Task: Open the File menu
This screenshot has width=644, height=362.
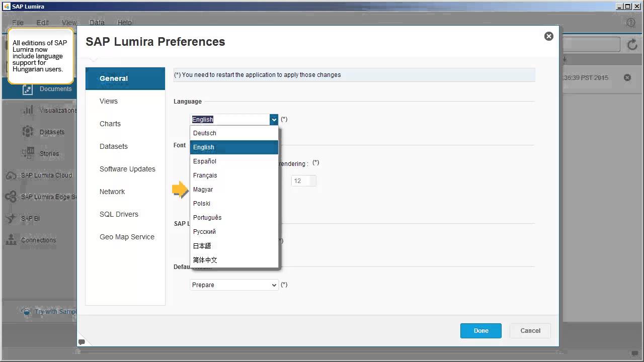Action: [x=18, y=23]
